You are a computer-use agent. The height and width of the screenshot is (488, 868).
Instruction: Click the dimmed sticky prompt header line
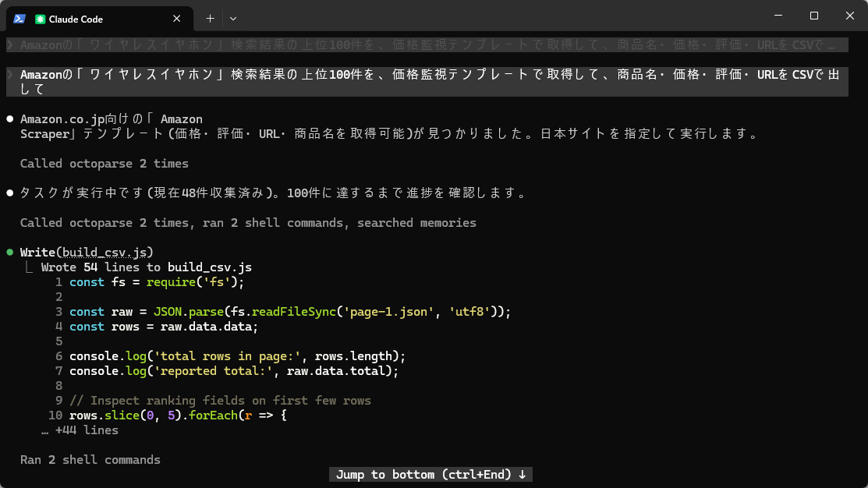coord(427,44)
